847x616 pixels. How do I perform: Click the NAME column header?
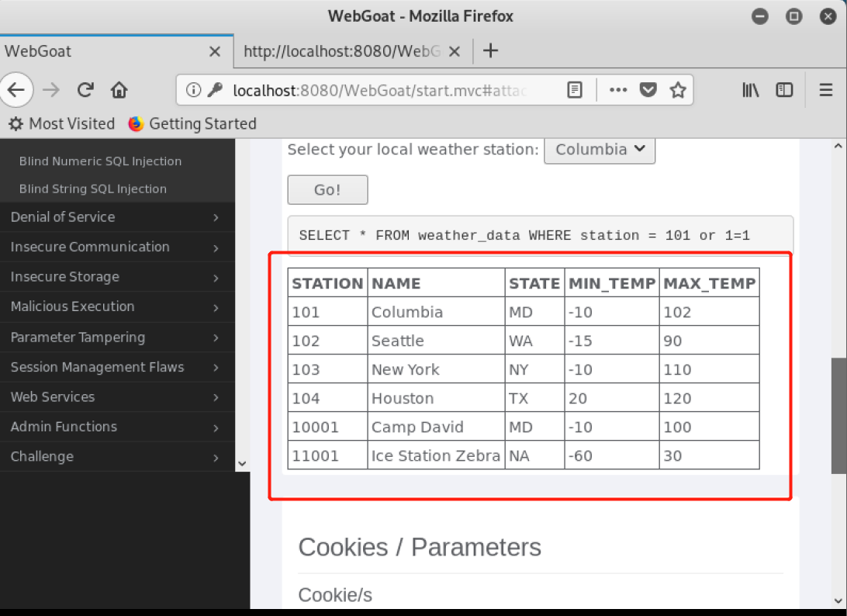(x=436, y=282)
